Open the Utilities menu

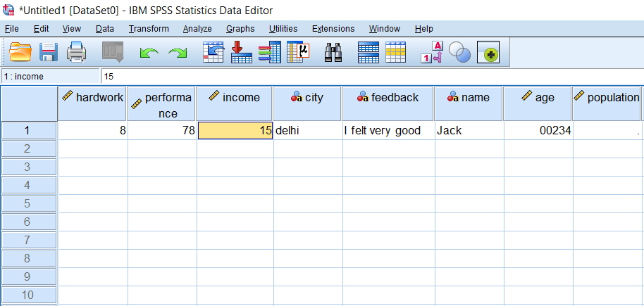[283, 29]
